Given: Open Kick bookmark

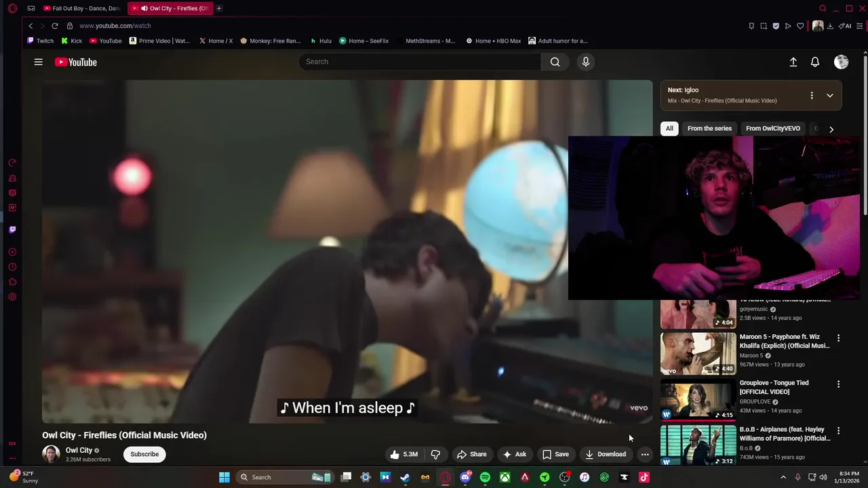Looking at the screenshot, I should point(72,41).
